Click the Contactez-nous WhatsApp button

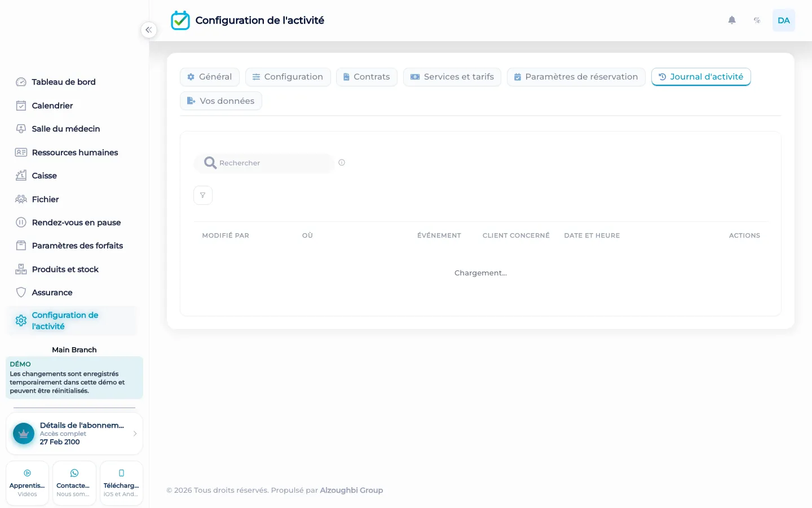(74, 483)
